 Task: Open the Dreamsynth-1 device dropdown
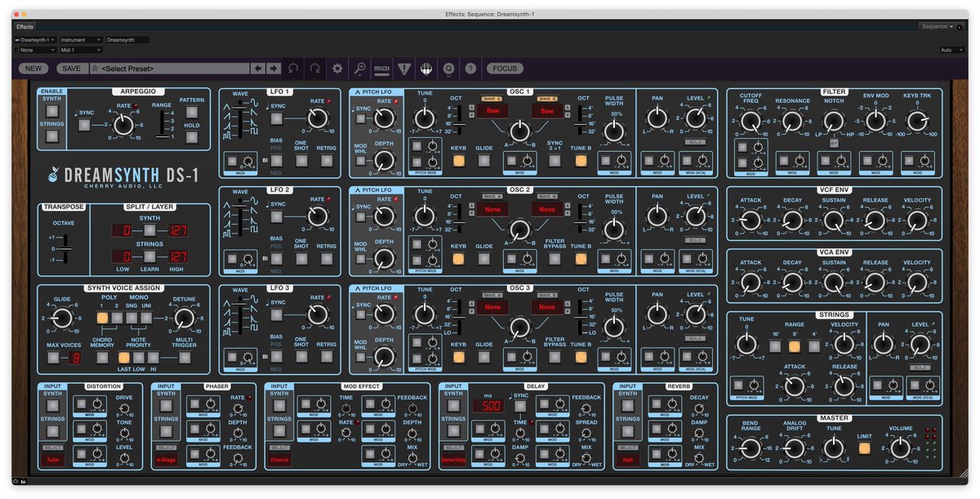click(37, 39)
